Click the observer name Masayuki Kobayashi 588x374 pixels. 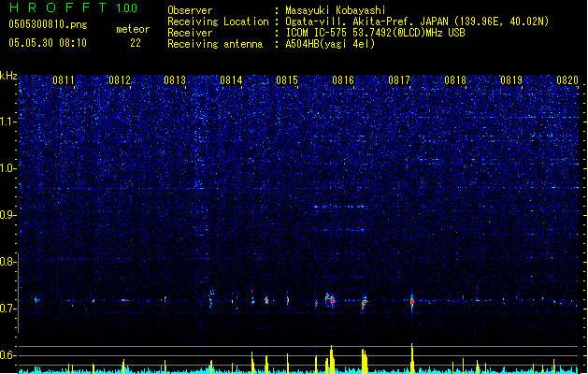point(336,10)
